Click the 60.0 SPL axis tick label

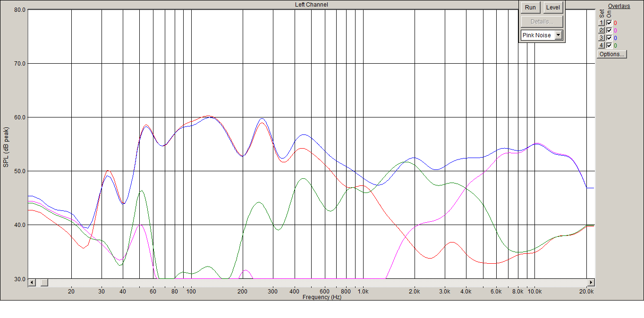(x=19, y=117)
